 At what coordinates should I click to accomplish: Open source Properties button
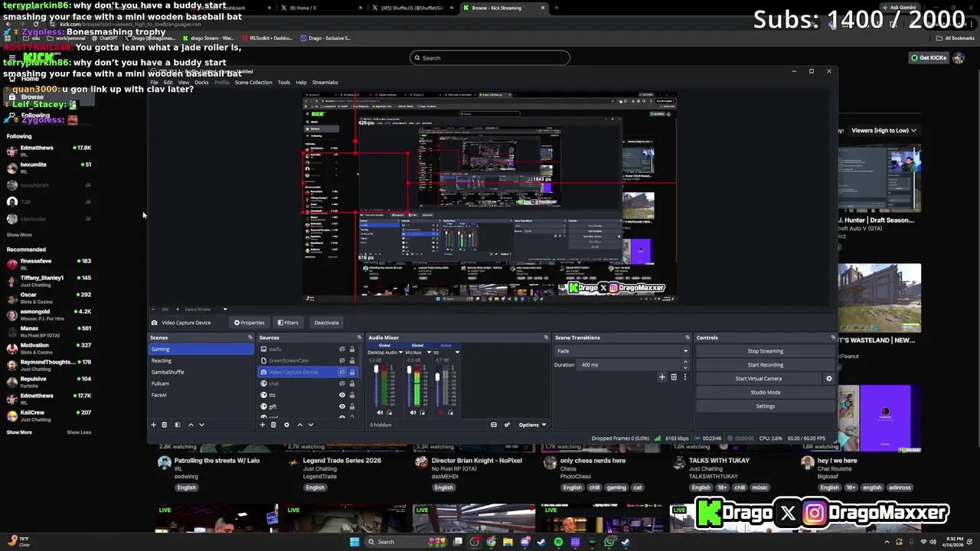click(250, 323)
